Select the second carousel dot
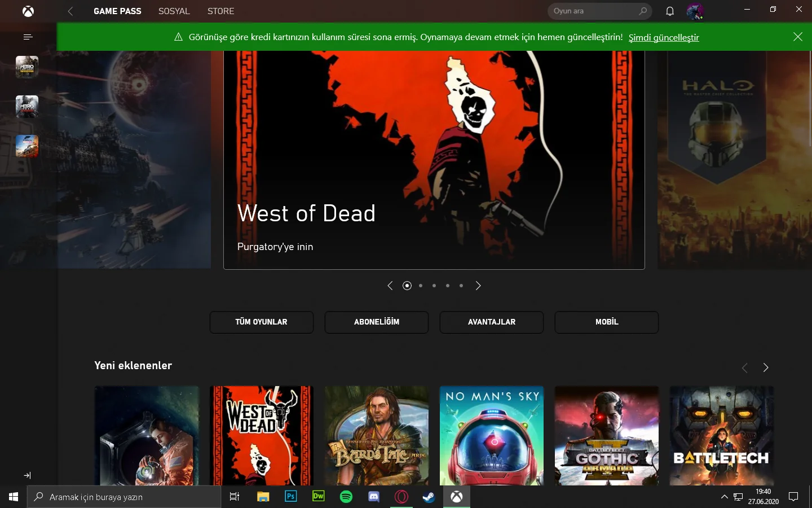Screen dimensions: 812x508 421,286
